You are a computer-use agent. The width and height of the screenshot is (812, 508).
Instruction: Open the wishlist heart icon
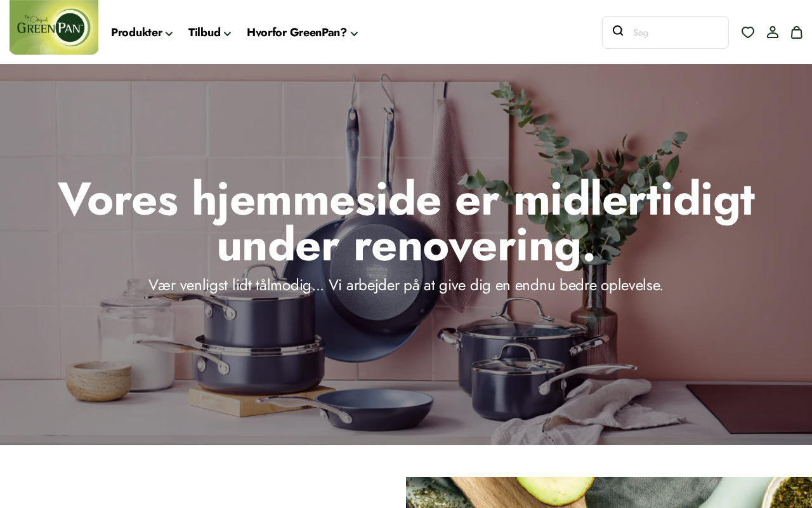[x=748, y=32]
